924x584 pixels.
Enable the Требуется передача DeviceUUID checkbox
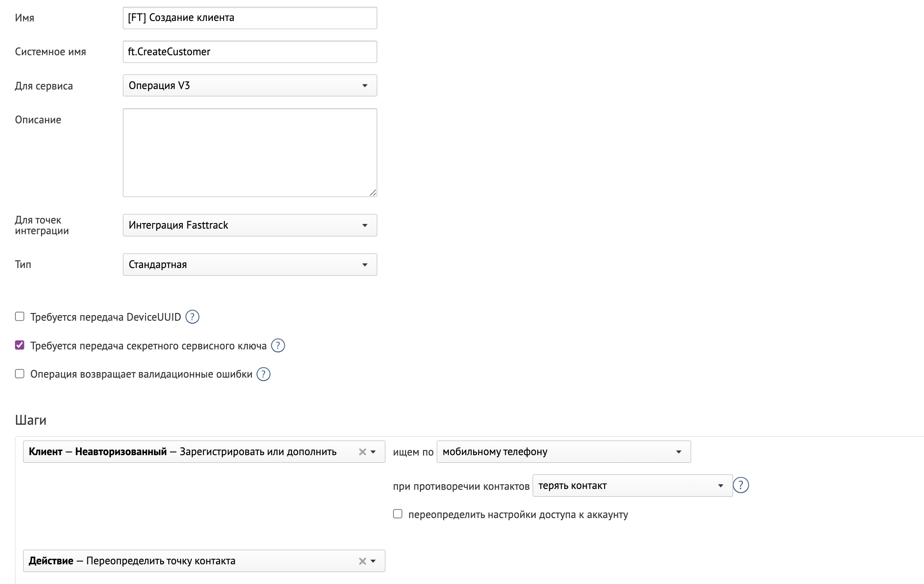[19, 317]
